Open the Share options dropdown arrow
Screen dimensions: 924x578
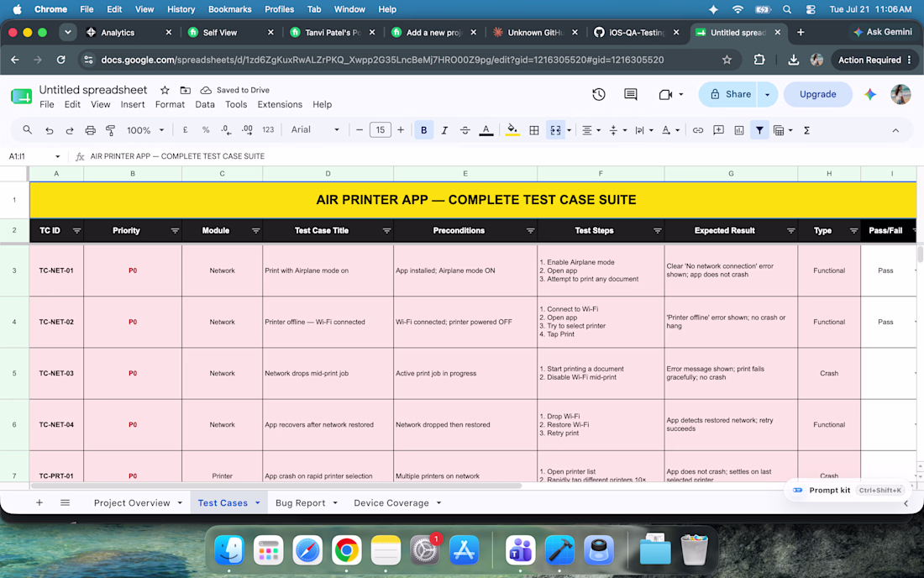click(767, 94)
